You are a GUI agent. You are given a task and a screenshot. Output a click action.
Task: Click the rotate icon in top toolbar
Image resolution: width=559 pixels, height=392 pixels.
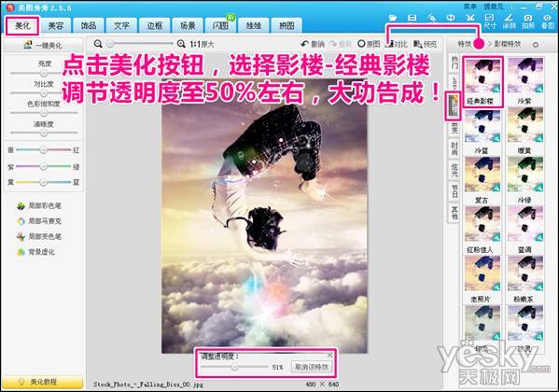(451, 18)
